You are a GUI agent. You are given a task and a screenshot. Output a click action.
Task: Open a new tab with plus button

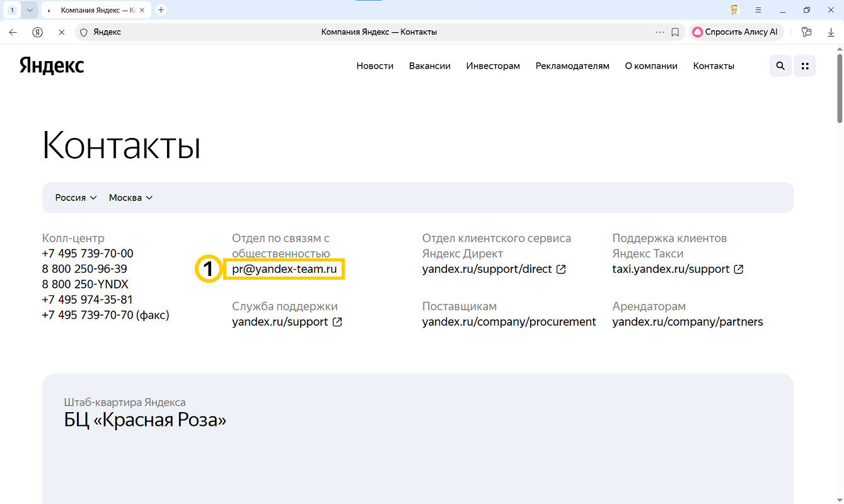(x=161, y=10)
